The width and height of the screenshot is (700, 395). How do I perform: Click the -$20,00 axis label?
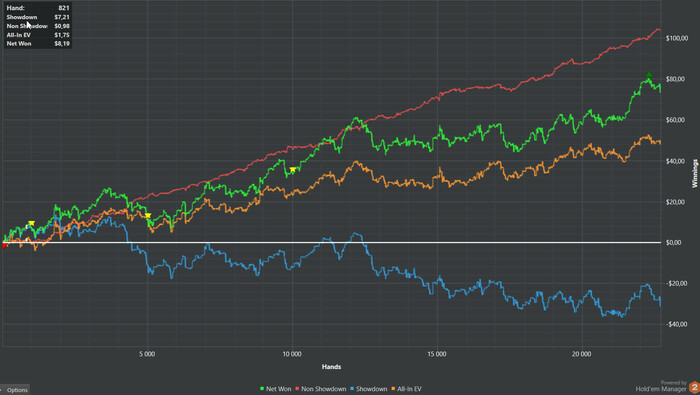pos(676,284)
